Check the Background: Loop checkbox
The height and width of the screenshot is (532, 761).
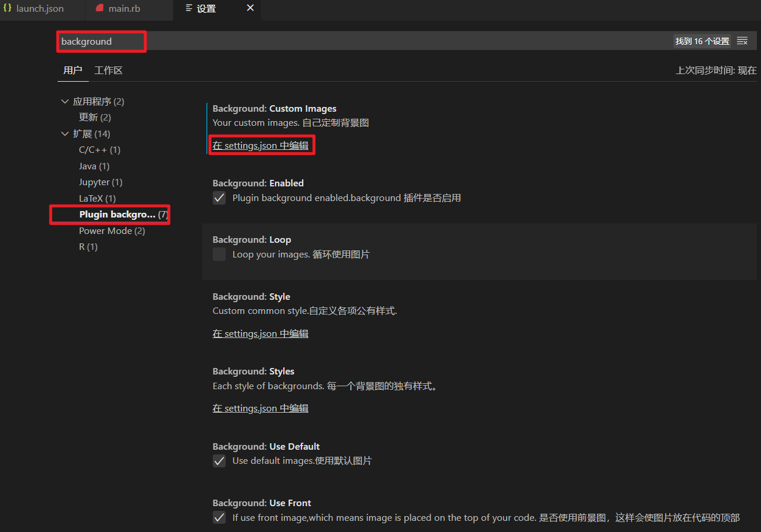click(219, 255)
